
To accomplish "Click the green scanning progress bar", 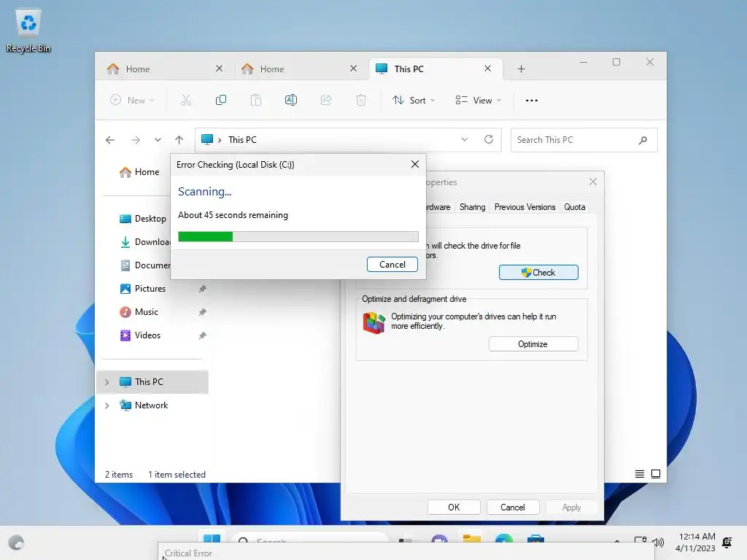I will coord(298,237).
